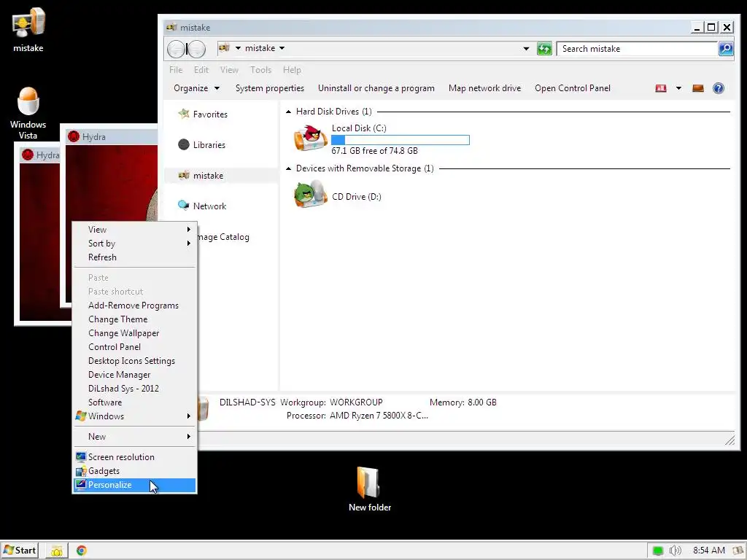Click the Start button
The height and width of the screenshot is (560, 747).
point(20,551)
